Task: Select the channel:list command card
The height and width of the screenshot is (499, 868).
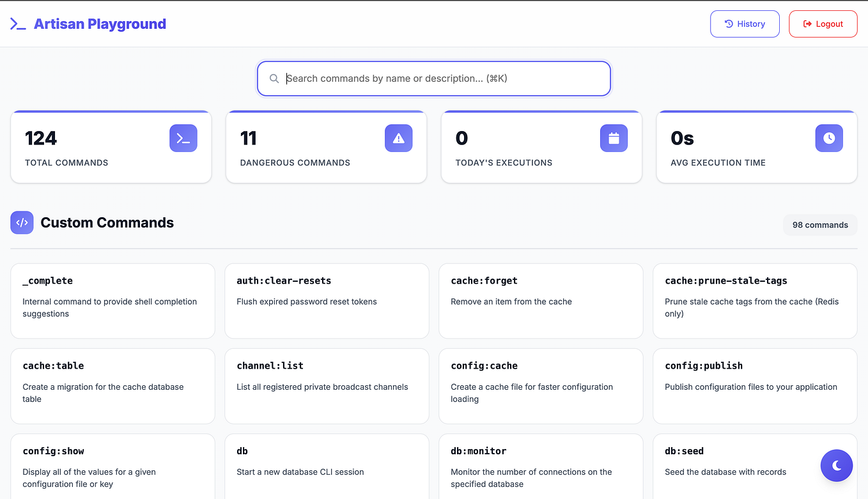Action: 327,386
